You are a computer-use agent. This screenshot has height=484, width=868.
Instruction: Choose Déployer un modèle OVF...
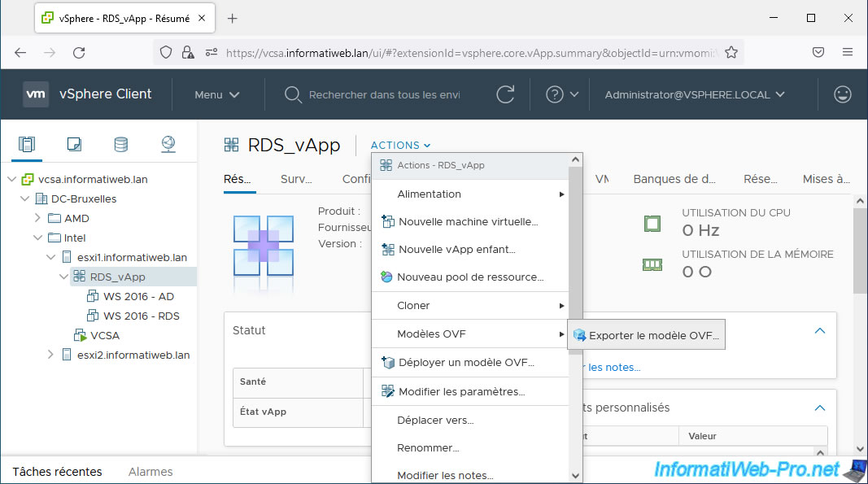(x=470, y=363)
